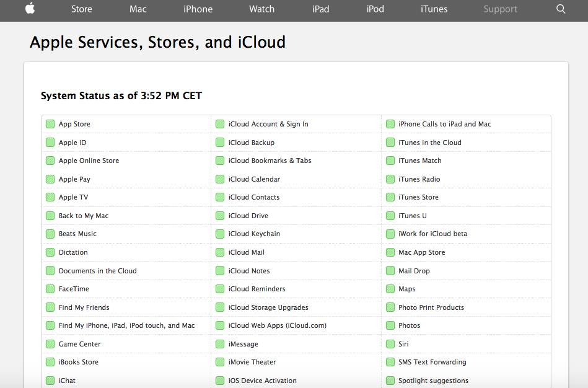The image size is (588, 388).
Task: Click the status icon beside Maps
Action: 390,289
